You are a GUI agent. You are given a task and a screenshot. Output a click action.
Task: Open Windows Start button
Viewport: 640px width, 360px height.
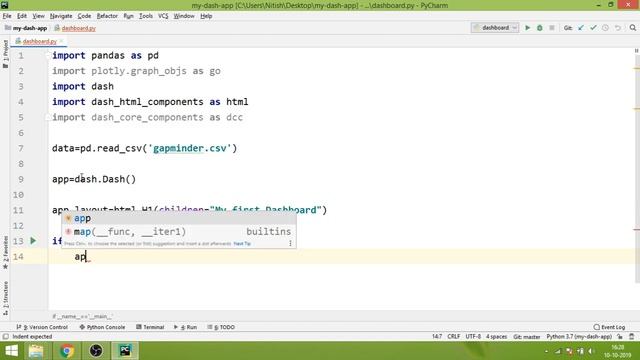point(11,351)
